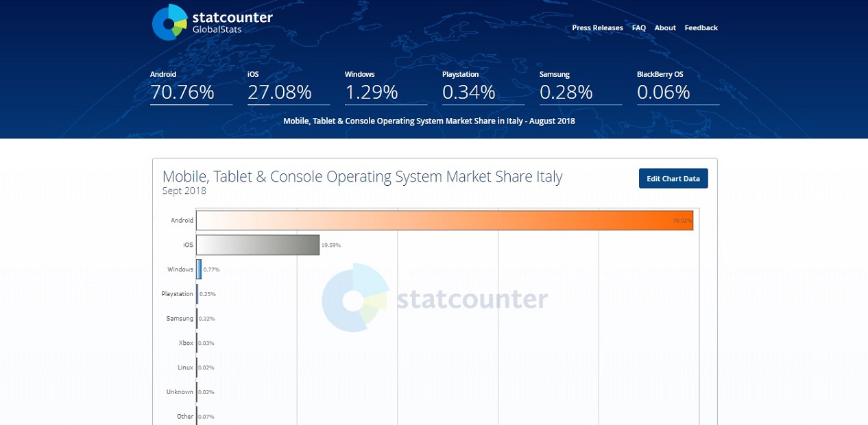This screenshot has height=425, width=868.
Task: Click the iOS axis label in chart
Action: pyautogui.click(x=188, y=245)
